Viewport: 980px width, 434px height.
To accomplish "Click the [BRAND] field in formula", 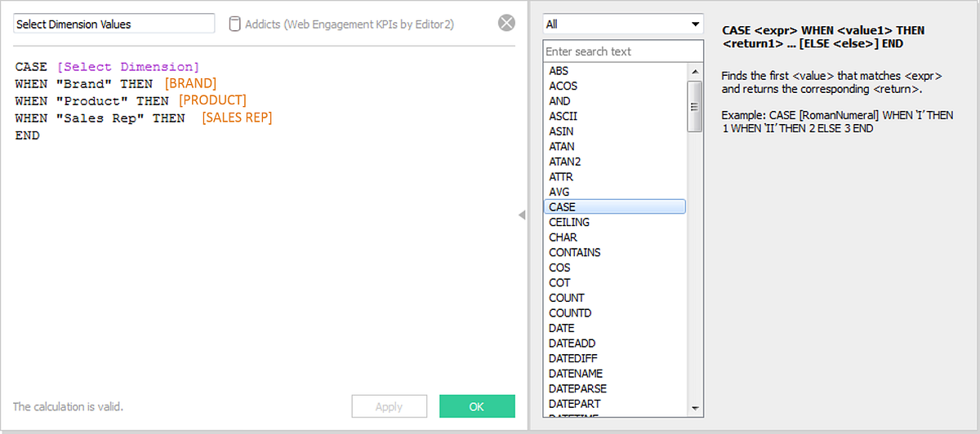I will (190, 84).
